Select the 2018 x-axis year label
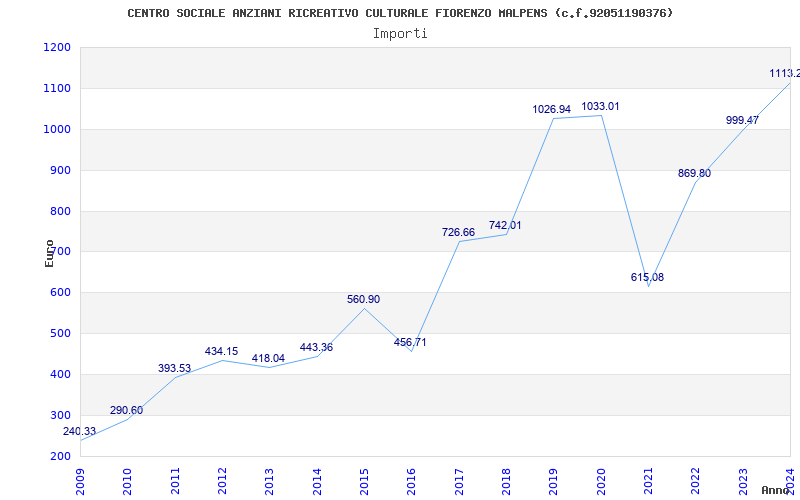 pos(506,479)
